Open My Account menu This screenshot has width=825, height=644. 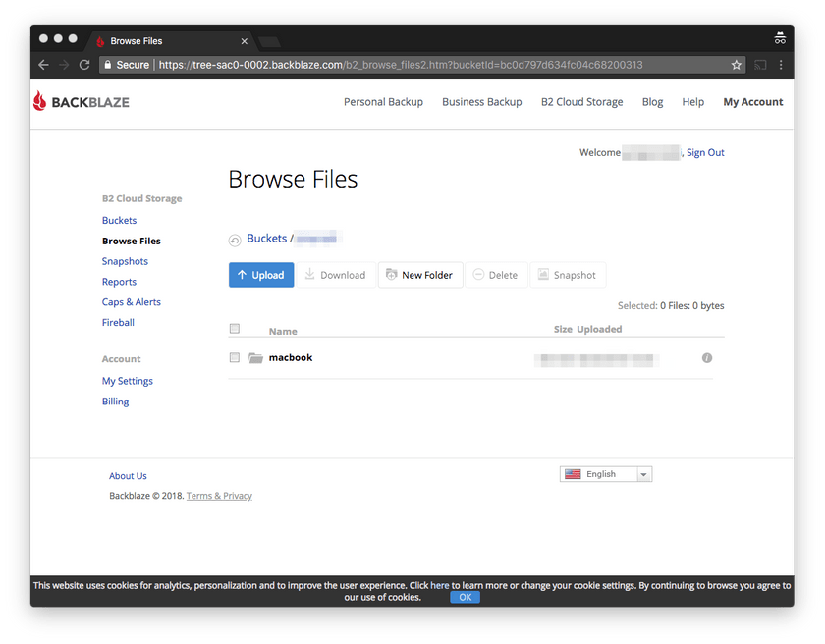(x=753, y=102)
